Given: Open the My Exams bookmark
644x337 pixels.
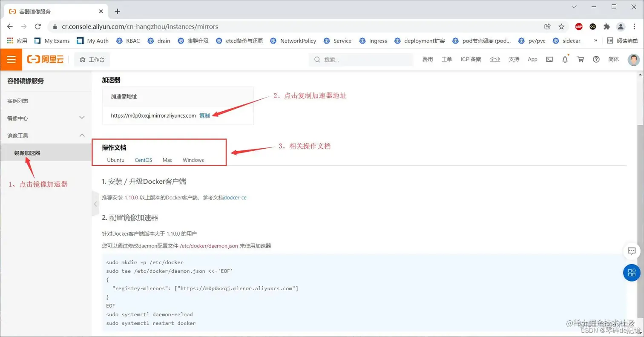Looking at the screenshot, I should click(52, 41).
